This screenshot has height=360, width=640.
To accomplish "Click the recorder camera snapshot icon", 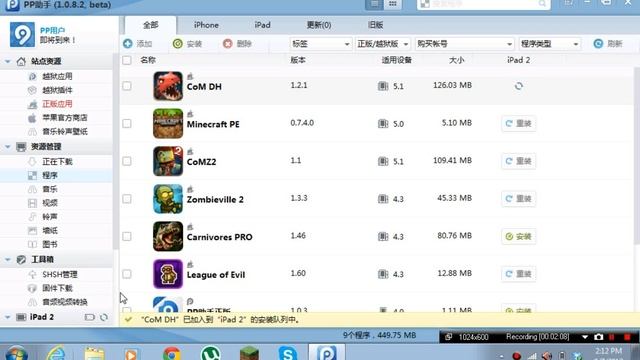I will pyautogui.click(x=598, y=337).
